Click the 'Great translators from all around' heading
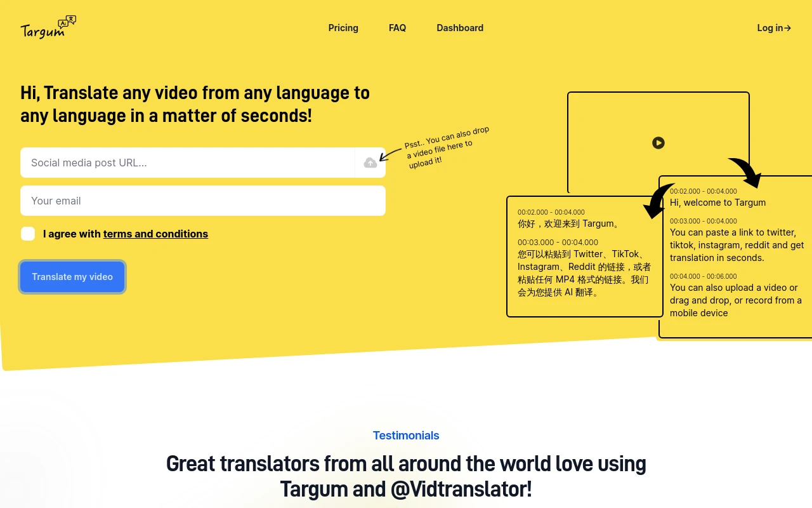This screenshot has height=508, width=812. click(406, 476)
